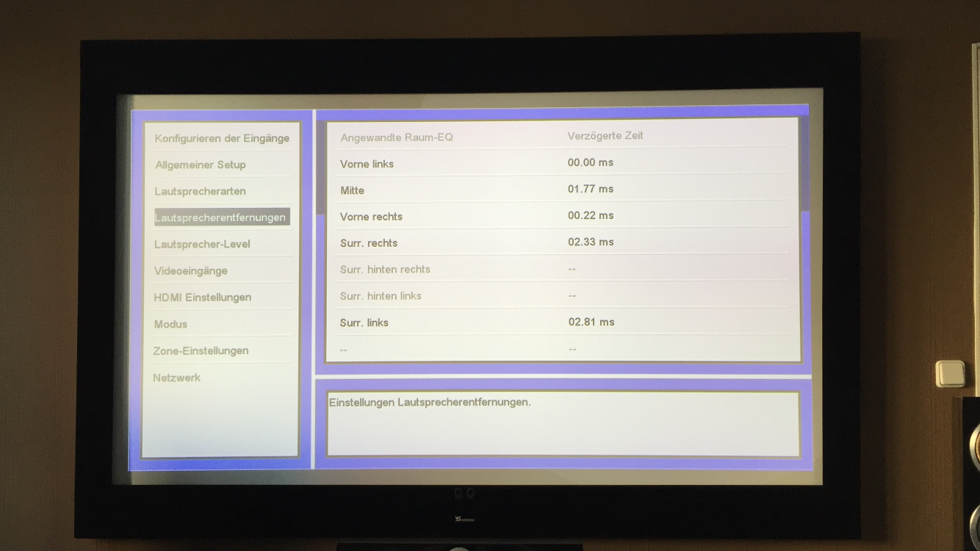The width and height of the screenshot is (980, 551).
Task: Open Videoeingänge menu item
Action: pos(191,271)
